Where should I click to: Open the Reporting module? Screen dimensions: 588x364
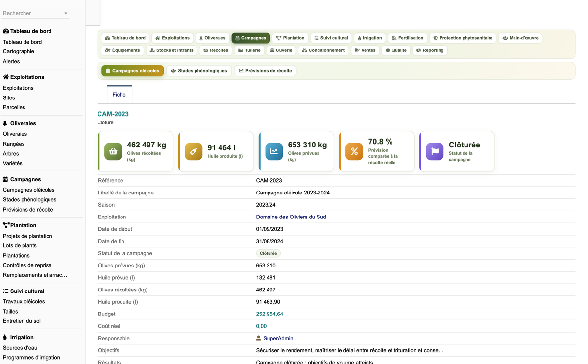coord(430,50)
